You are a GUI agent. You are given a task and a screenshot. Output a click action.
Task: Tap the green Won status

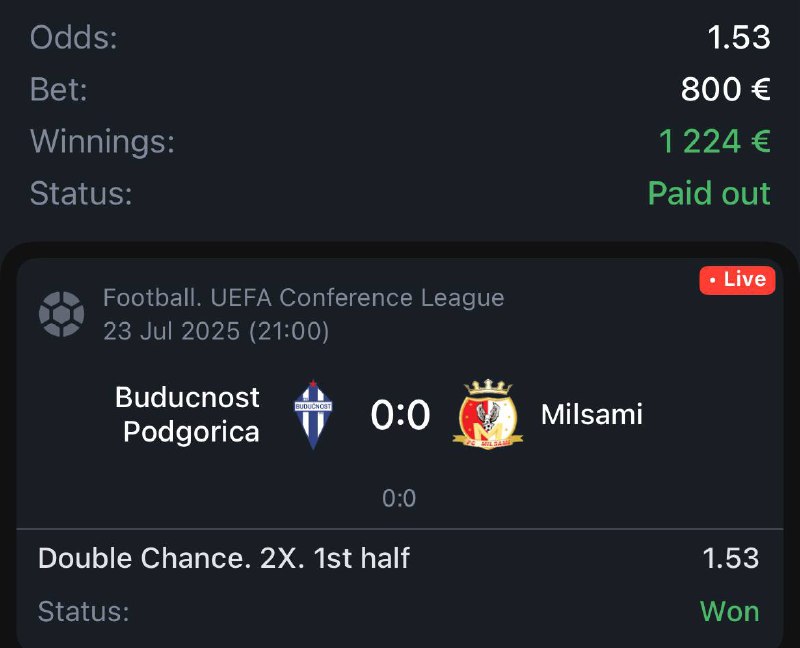(x=729, y=611)
